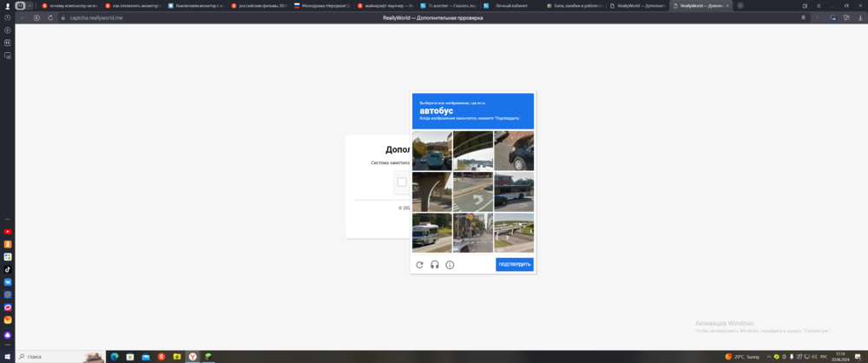Go back to the previous page
This screenshot has height=363, width=868.
coord(23,17)
